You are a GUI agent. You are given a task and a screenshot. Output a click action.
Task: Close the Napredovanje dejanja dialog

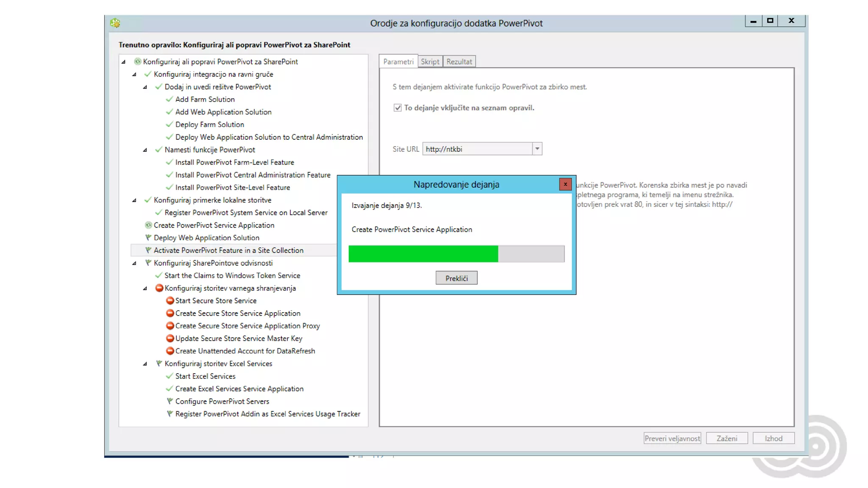coord(565,184)
